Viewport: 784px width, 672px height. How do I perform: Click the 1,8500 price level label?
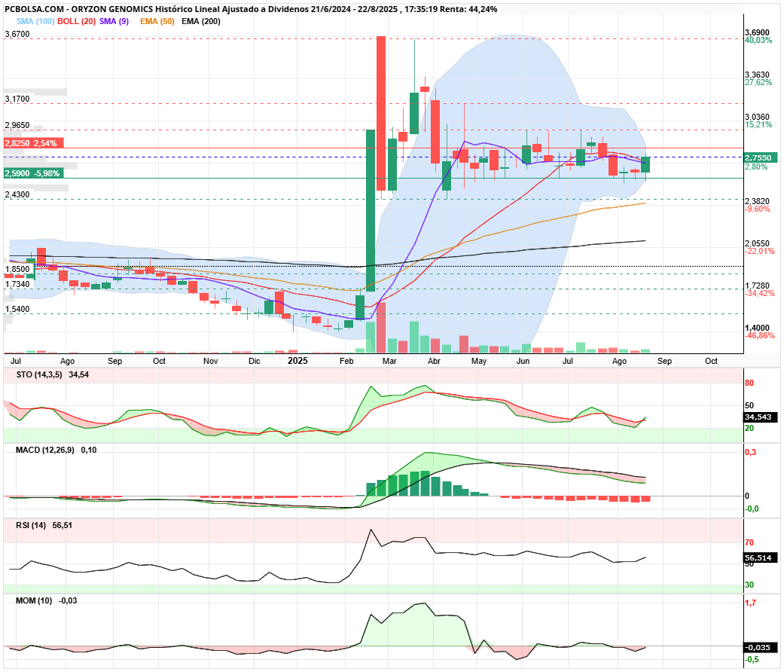17,269
